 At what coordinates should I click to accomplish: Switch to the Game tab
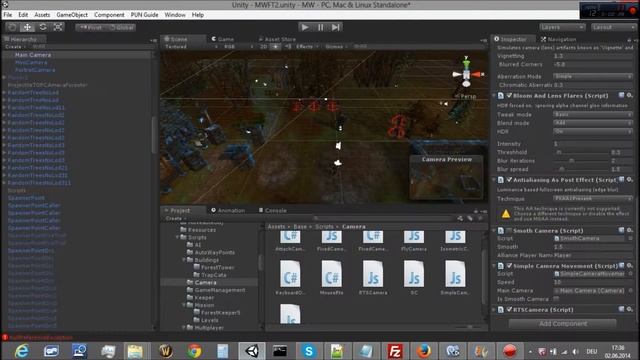pyautogui.click(x=223, y=39)
